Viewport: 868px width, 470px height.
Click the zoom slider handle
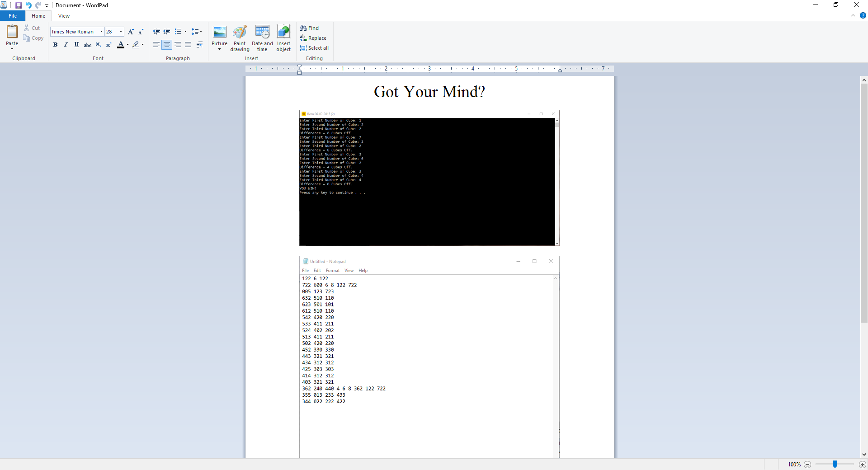835,465
